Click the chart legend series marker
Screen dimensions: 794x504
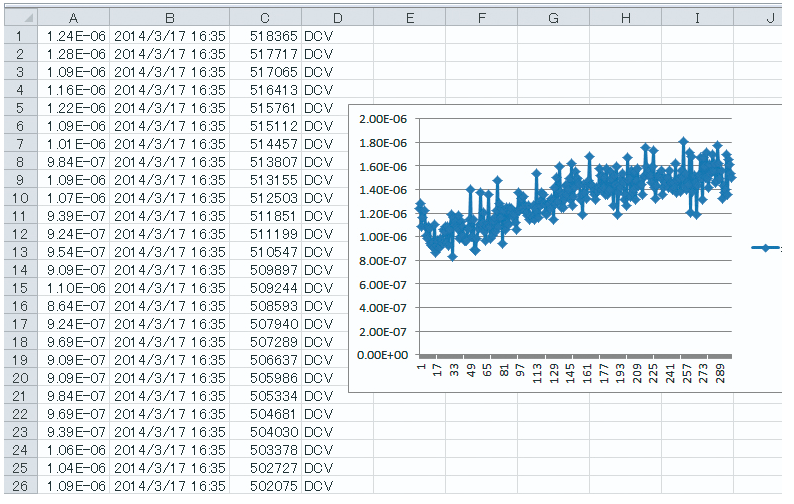(766, 249)
